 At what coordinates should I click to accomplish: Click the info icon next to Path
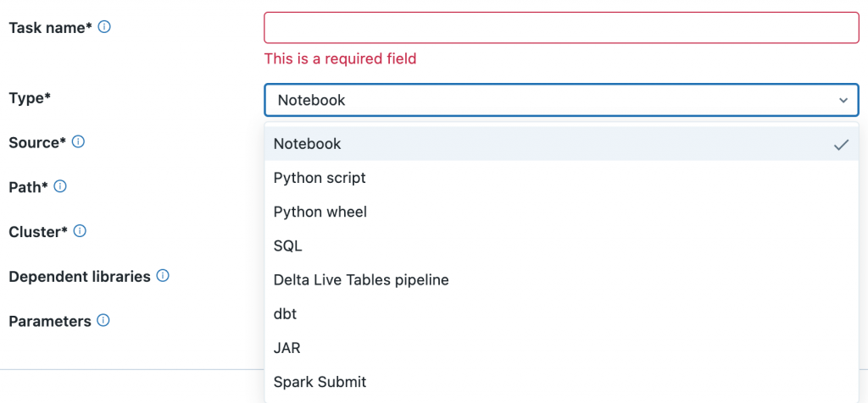(60, 186)
